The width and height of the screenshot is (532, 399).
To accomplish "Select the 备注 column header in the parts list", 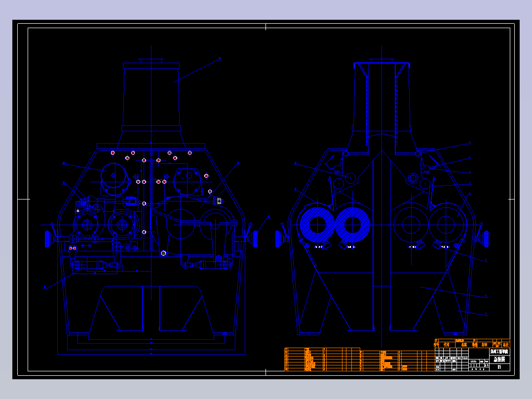I will [x=506, y=345].
